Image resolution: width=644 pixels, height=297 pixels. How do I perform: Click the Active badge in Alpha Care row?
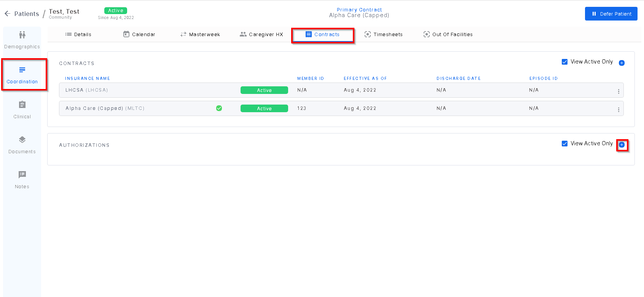coord(264,108)
